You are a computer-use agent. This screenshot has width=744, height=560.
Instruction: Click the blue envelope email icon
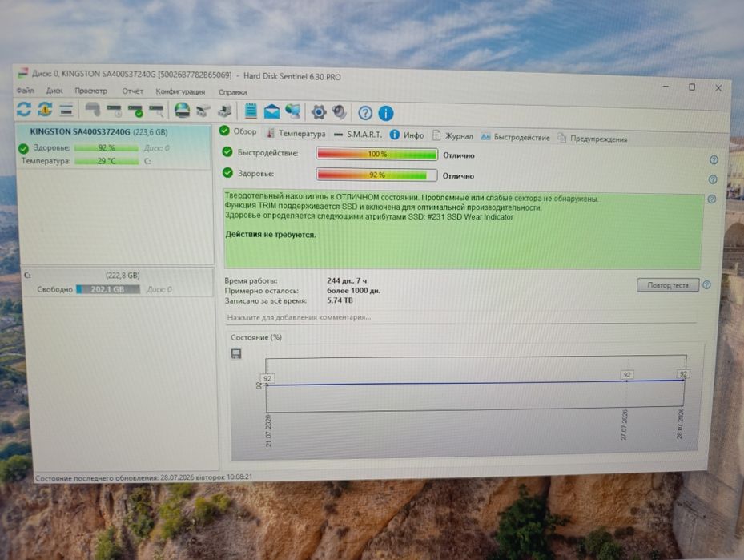[271, 111]
